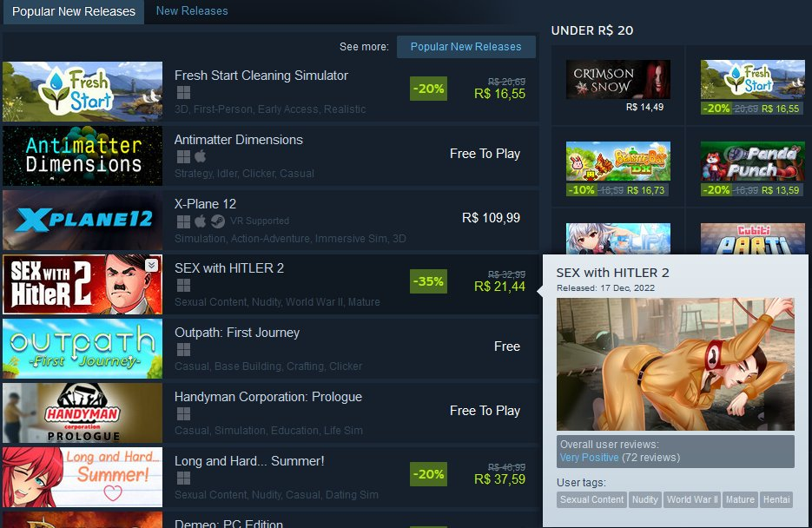Select the Popular New Releases tab
Viewport: 812px width, 528px height.
pos(74,11)
